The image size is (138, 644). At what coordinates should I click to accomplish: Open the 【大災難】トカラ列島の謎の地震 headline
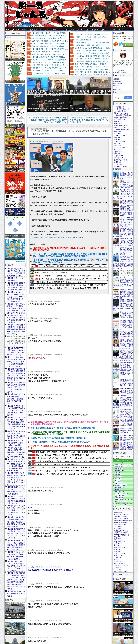(x=70, y=261)
